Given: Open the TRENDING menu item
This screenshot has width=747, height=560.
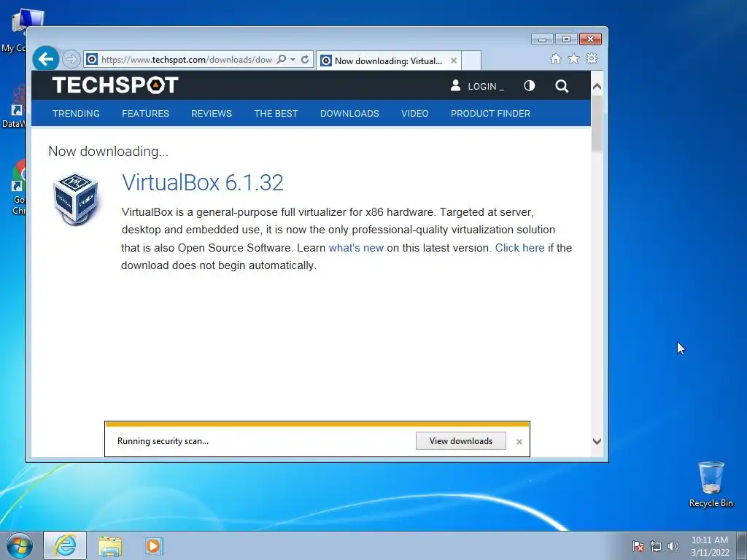Looking at the screenshot, I should pyautogui.click(x=76, y=113).
